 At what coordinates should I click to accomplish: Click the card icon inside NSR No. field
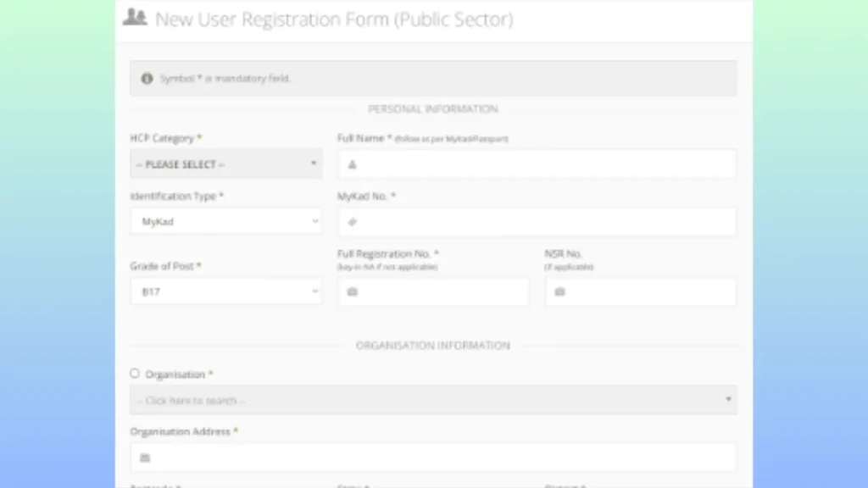point(559,291)
